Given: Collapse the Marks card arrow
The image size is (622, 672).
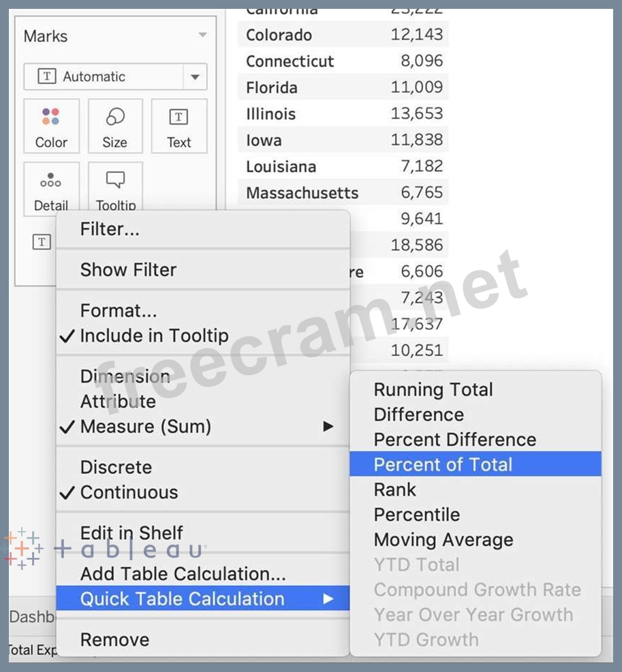Looking at the screenshot, I should coord(202,35).
